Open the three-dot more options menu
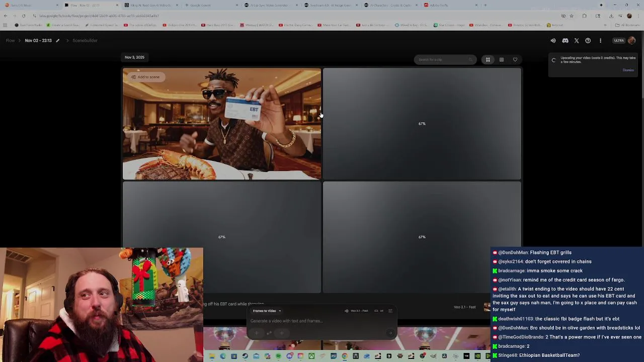This screenshot has height=362, width=644. [x=600, y=41]
